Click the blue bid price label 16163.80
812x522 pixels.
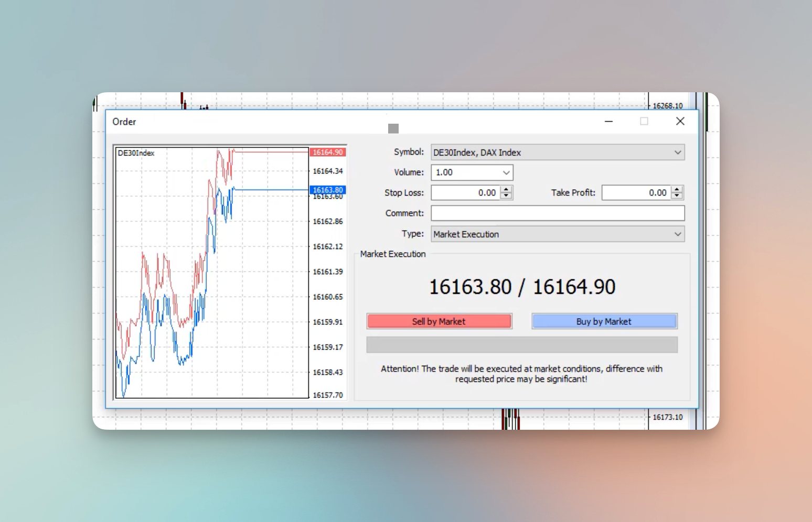point(328,190)
